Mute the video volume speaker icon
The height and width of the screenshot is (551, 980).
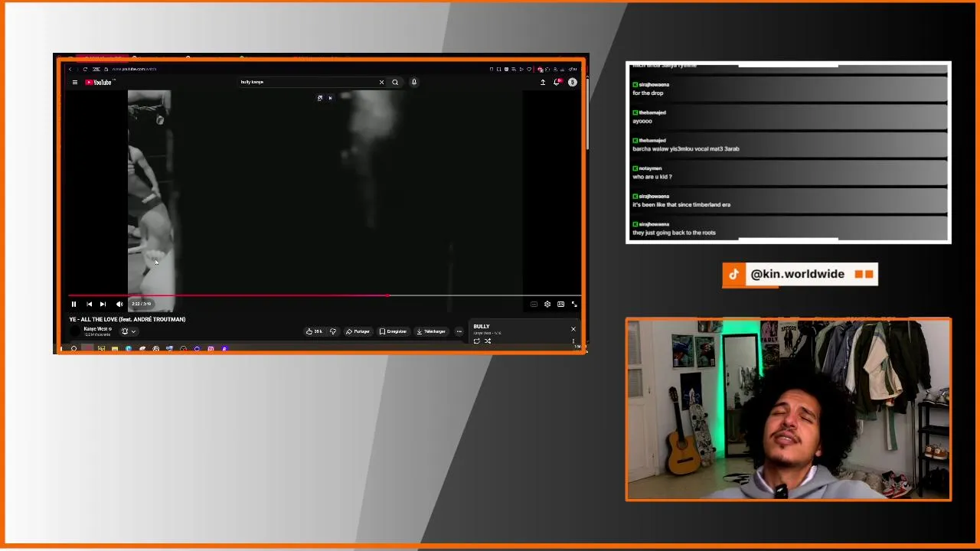(x=119, y=304)
